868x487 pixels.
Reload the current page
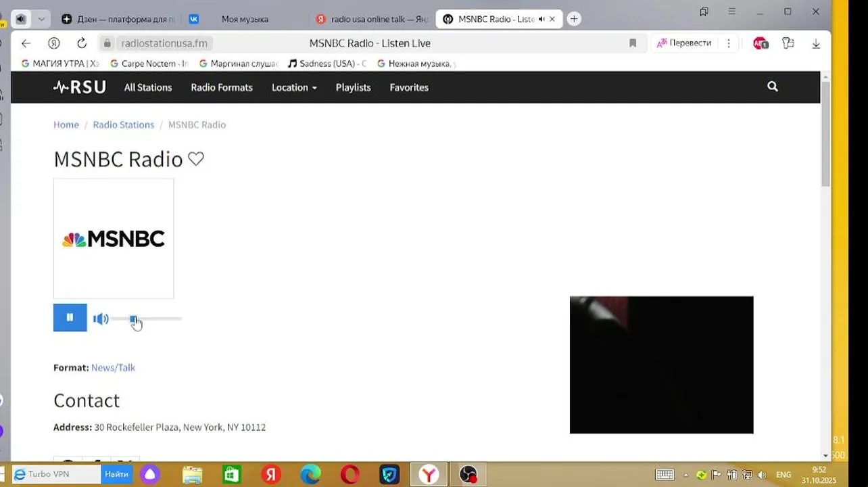point(82,43)
